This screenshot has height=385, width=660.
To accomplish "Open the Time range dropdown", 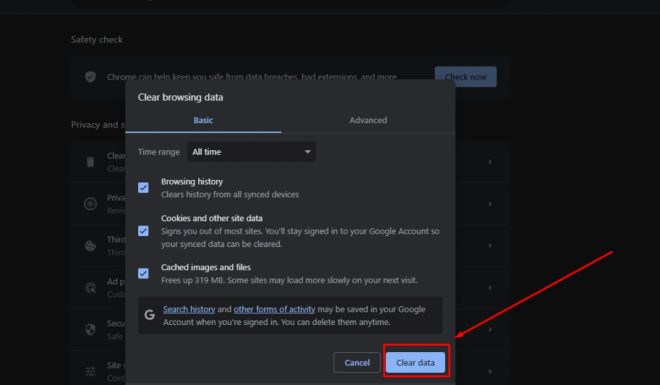I will 251,152.
